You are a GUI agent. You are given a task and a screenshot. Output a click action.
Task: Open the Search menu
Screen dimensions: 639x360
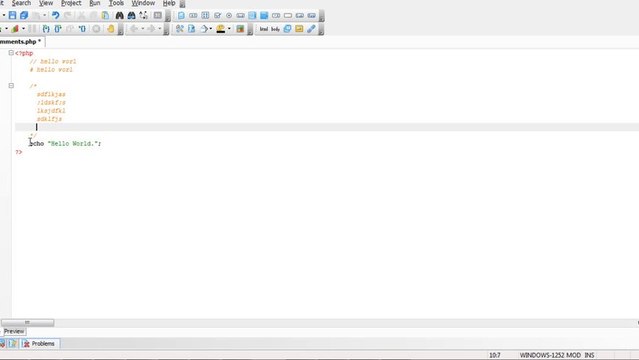21,3
